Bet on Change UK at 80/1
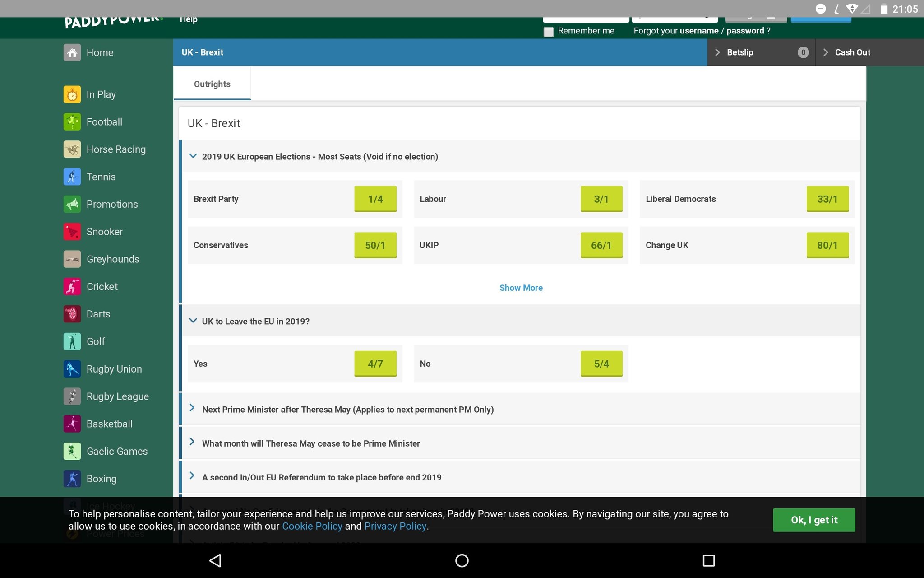The height and width of the screenshot is (578, 924). [x=827, y=245]
